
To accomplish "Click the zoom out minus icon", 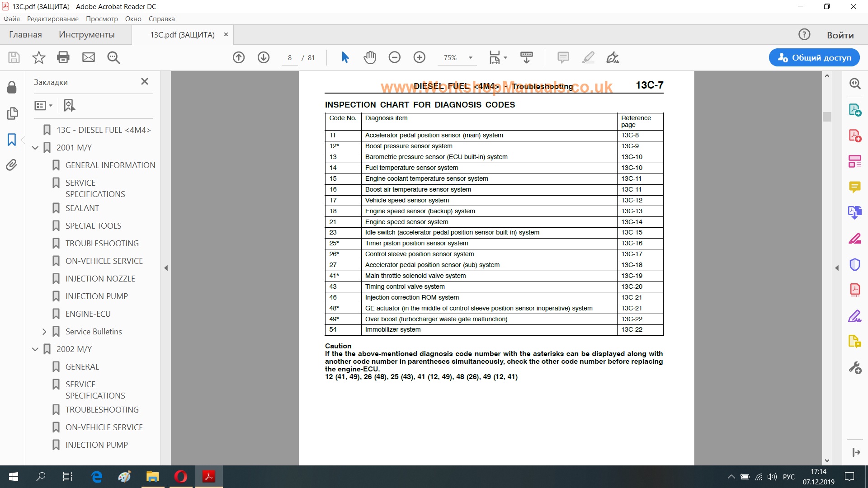I will 395,57.
